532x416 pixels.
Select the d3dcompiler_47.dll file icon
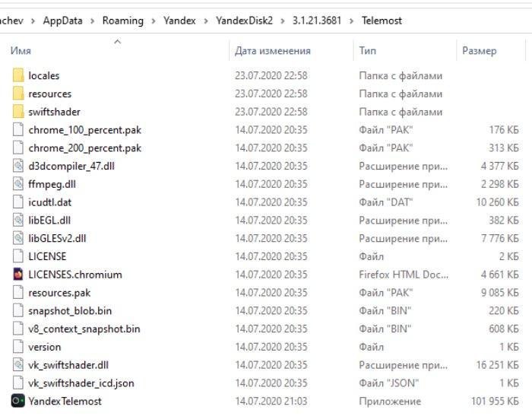pos(18,166)
